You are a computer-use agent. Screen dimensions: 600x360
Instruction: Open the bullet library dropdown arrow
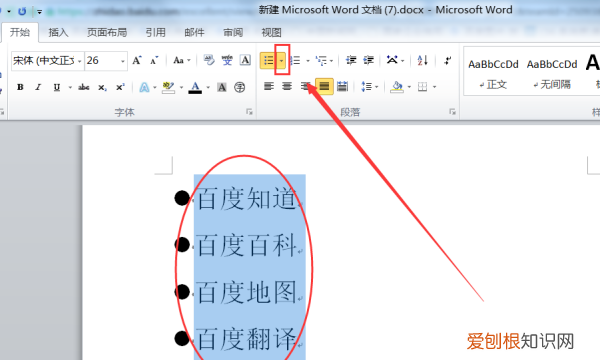click(x=282, y=60)
